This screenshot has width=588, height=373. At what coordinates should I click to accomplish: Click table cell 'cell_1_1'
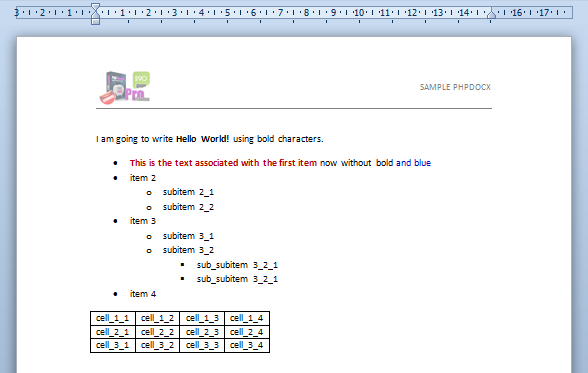pos(112,318)
